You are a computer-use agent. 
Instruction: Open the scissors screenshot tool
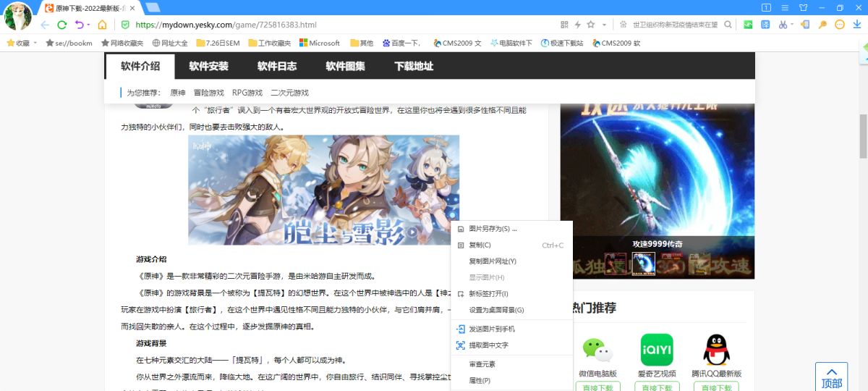[x=783, y=25]
